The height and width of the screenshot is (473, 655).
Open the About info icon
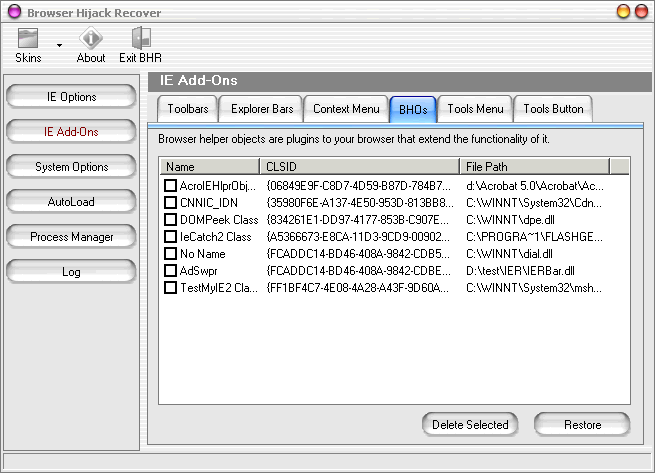[91, 38]
